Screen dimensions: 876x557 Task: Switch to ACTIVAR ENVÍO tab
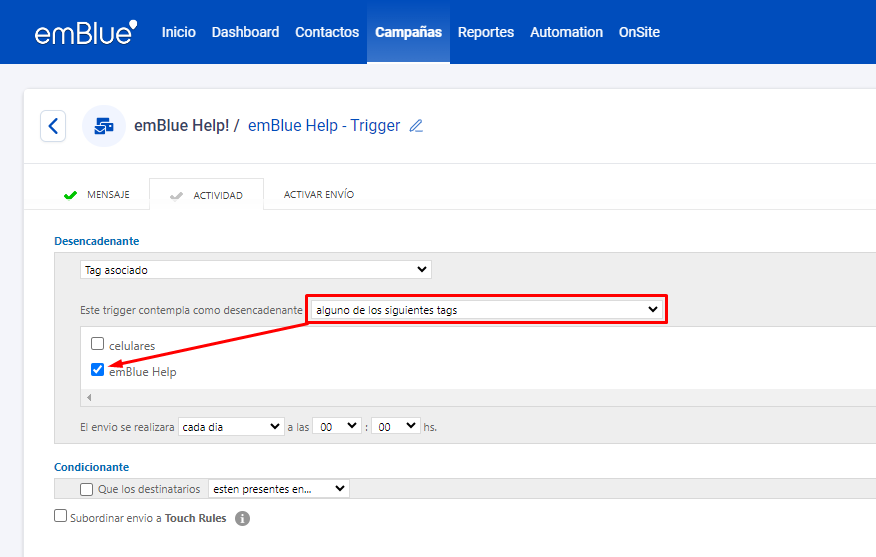[x=319, y=194]
